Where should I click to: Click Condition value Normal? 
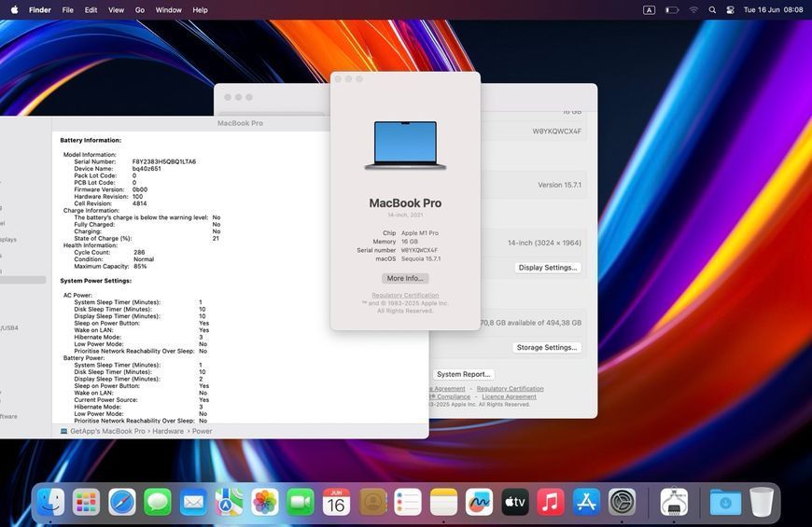click(144, 259)
